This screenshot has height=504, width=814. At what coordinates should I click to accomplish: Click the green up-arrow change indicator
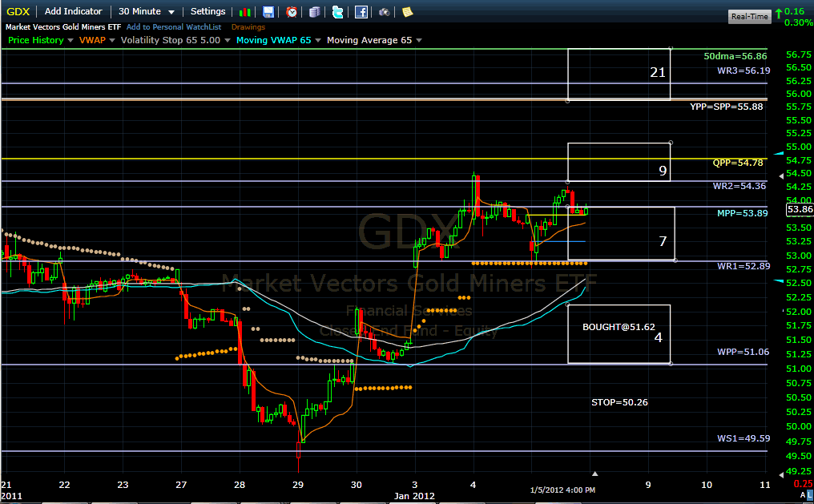point(779,13)
